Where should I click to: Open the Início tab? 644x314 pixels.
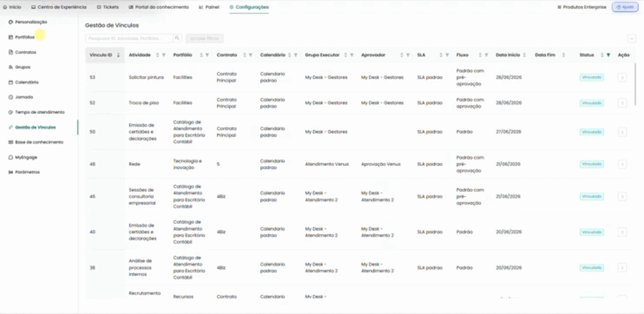pyautogui.click(x=12, y=7)
